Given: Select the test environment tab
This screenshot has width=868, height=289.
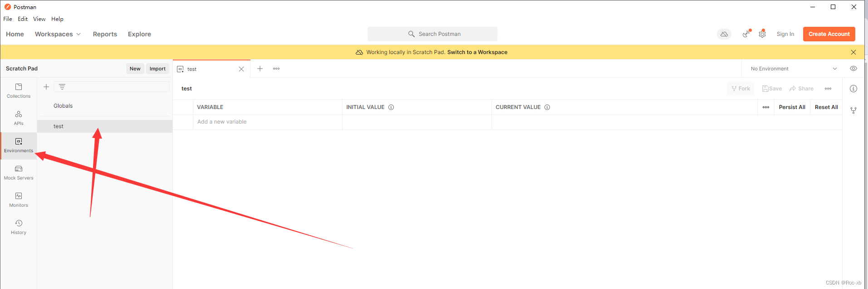Looking at the screenshot, I should pyautogui.click(x=211, y=69).
